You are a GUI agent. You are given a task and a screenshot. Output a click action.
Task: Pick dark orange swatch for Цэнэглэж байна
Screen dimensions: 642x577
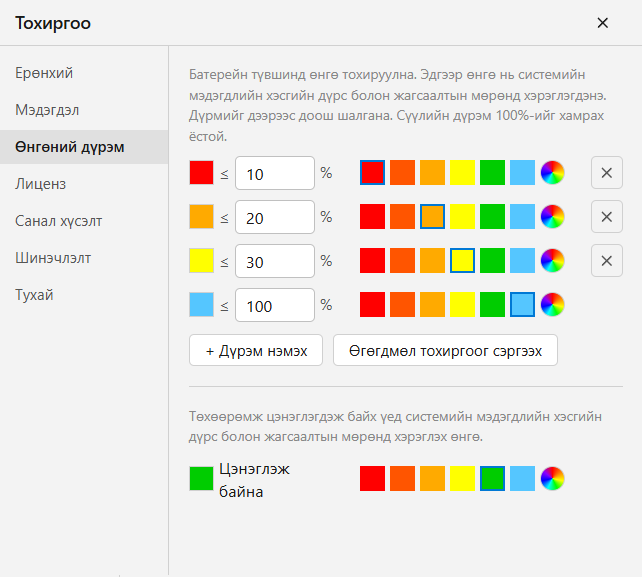[402, 478]
